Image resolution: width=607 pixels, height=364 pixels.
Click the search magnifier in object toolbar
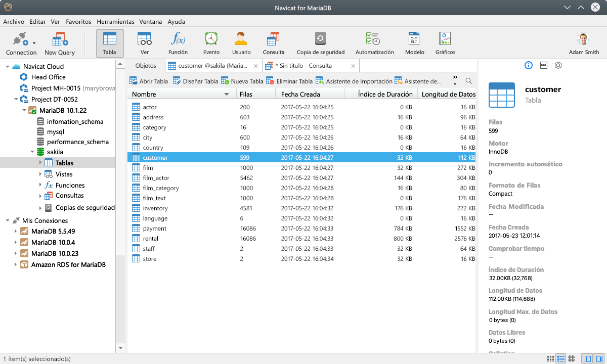[x=469, y=81]
